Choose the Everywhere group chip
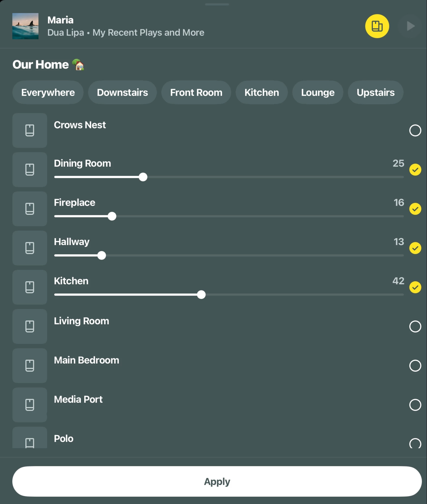 (x=48, y=93)
